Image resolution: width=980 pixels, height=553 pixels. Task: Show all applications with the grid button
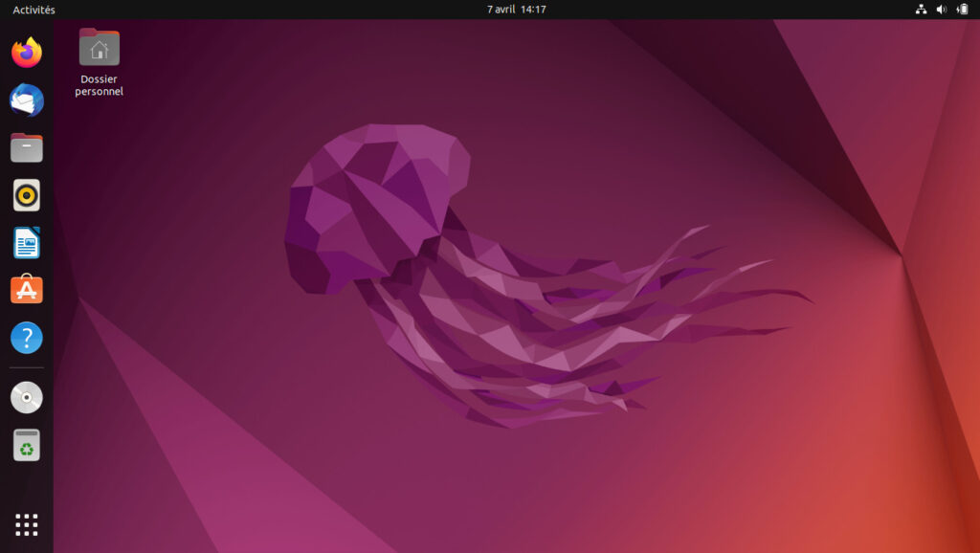pos(27,525)
